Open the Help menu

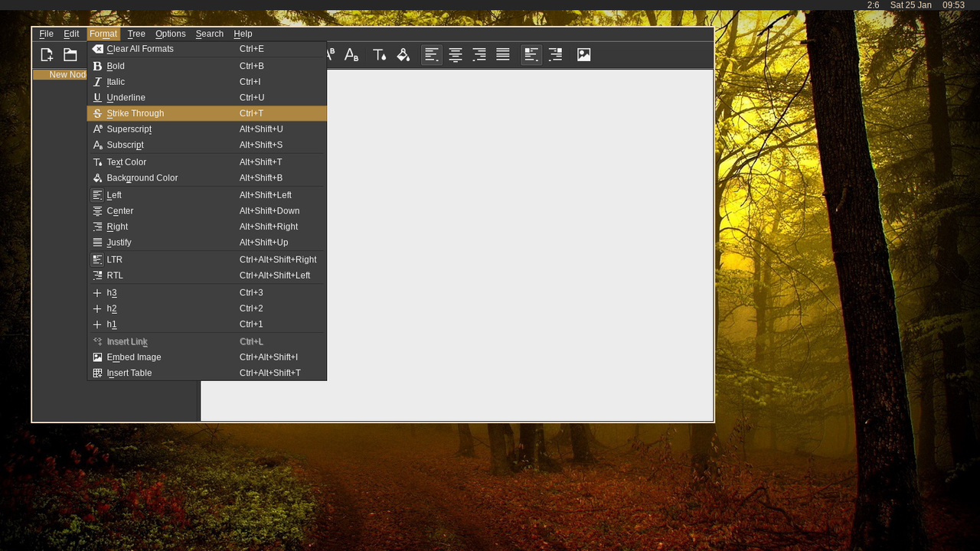point(243,34)
